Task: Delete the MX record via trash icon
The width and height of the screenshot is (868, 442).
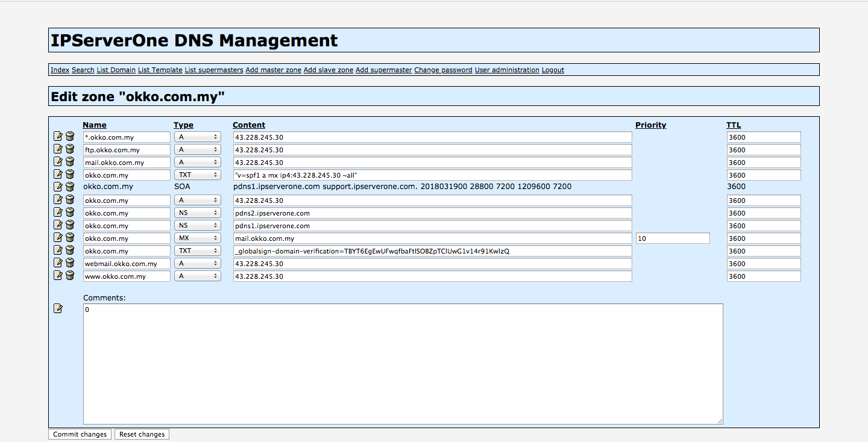Action: pyautogui.click(x=70, y=238)
